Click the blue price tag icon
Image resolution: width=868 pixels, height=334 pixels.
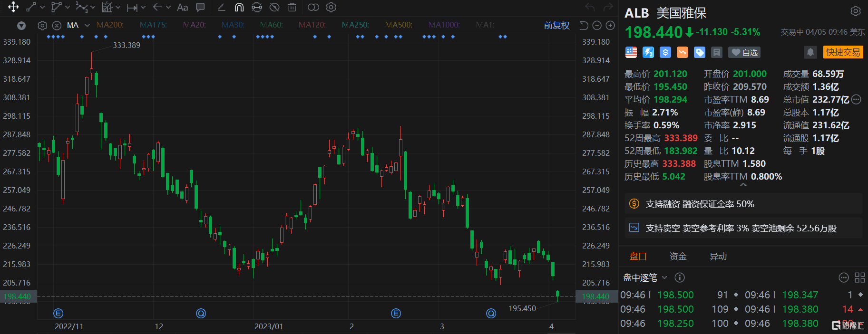click(x=700, y=52)
